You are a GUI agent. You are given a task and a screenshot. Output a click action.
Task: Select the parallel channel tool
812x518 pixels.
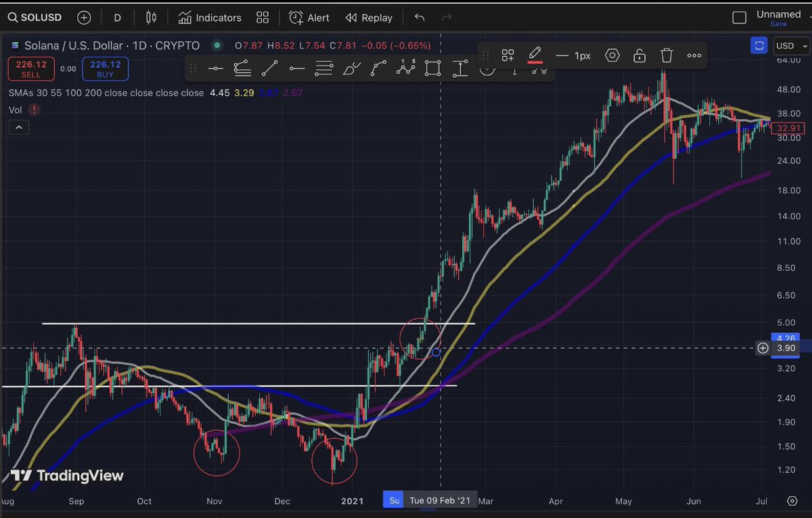click(242, 68)
